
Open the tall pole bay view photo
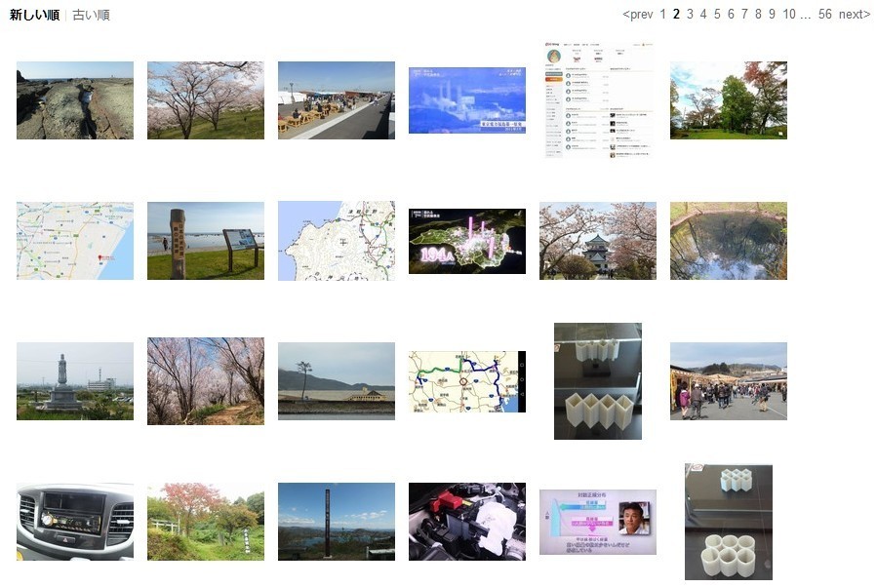point(337,522)
